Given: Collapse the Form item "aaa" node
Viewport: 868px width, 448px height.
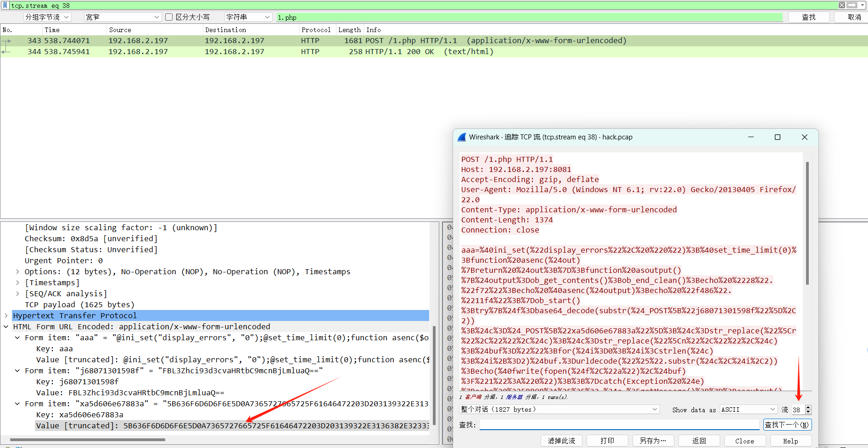Looking at the screenshot, I should click(x=17, y=338).
